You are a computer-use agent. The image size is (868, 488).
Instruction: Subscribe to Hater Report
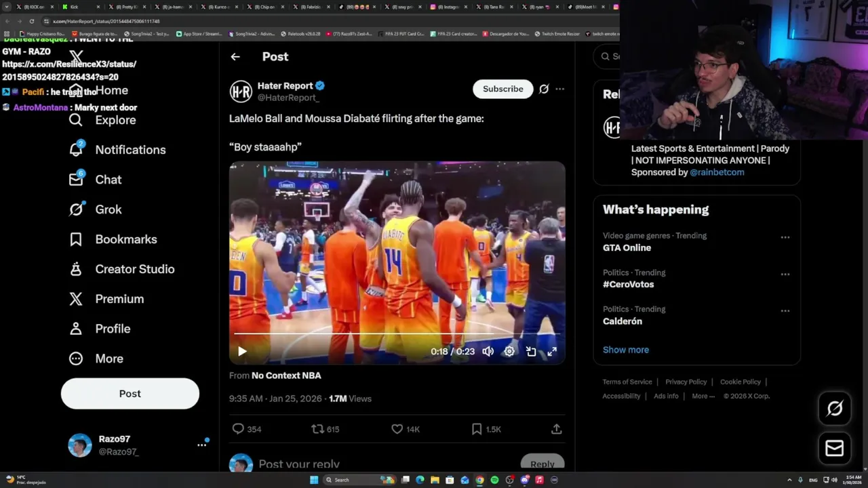(503, 89)
